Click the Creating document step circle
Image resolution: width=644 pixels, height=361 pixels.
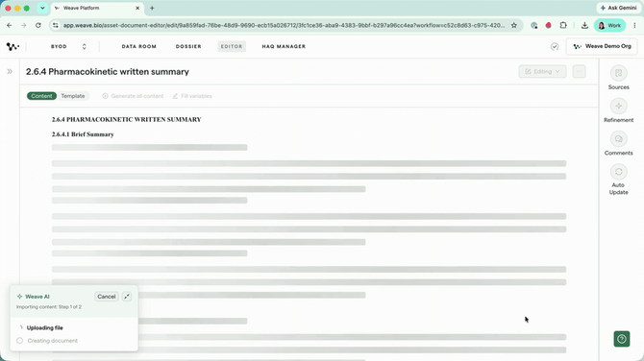[20, 341]
